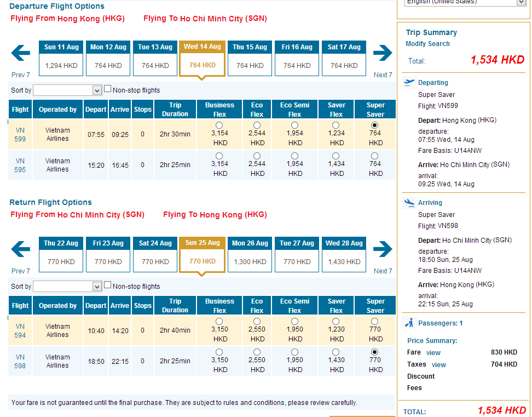Image resolution: width=532 pixels, height=417 pixels.
Task: Click the return next 7 days arrow
Action: (383, 249)
